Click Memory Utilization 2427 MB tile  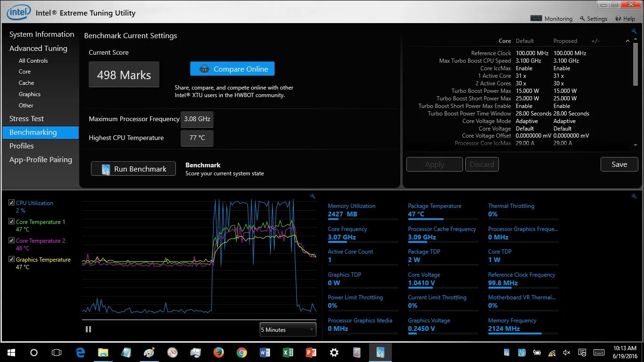pos(363,211)
